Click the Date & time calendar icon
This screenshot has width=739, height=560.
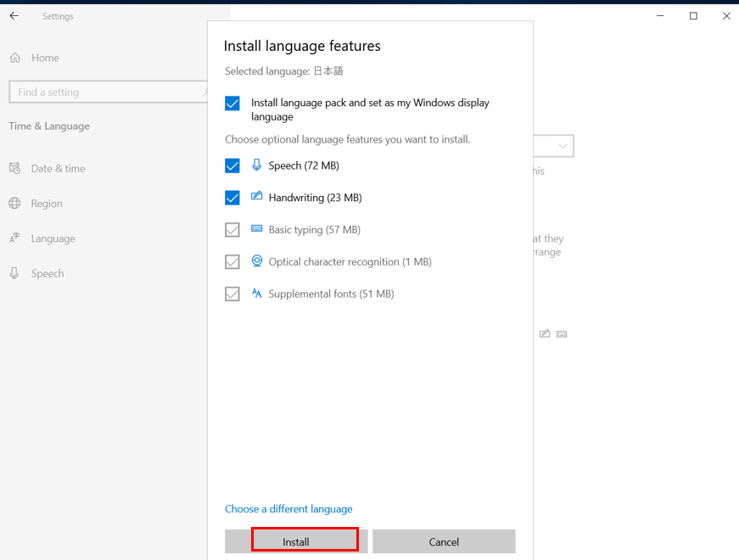(x=14, y=168)
